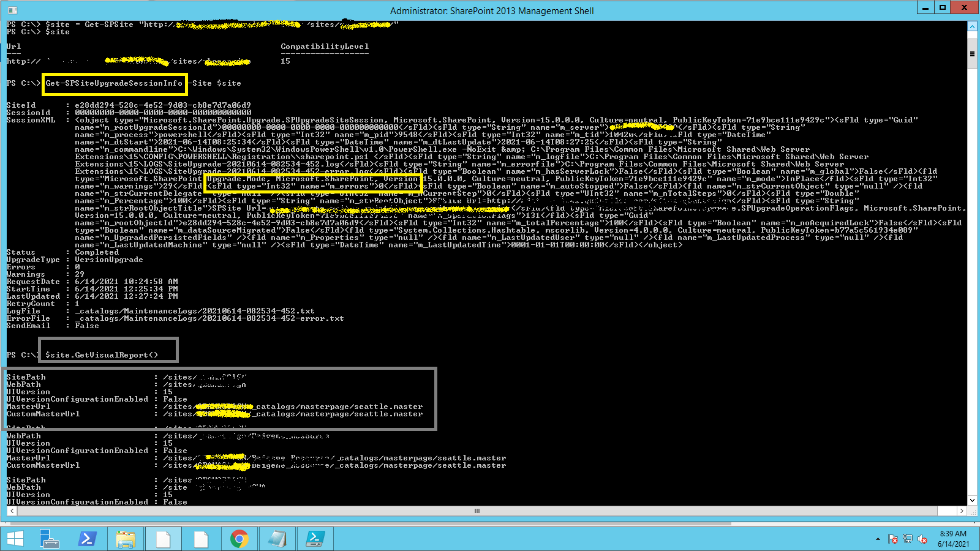
Task: Click the vertical scrollbar thumb
Action: (972, 54)
